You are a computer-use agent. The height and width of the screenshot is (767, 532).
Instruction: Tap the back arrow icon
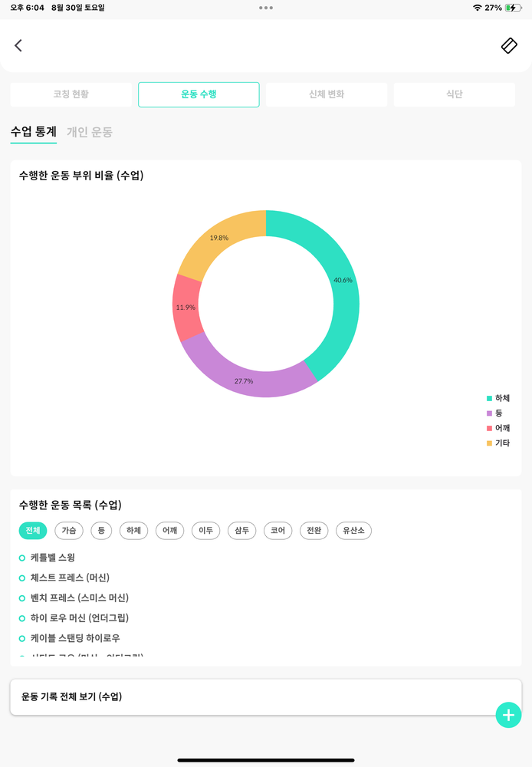[18, 45]
